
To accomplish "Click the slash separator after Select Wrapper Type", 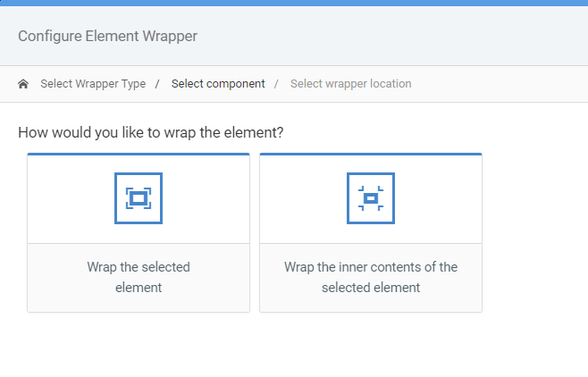I will 157,84.
